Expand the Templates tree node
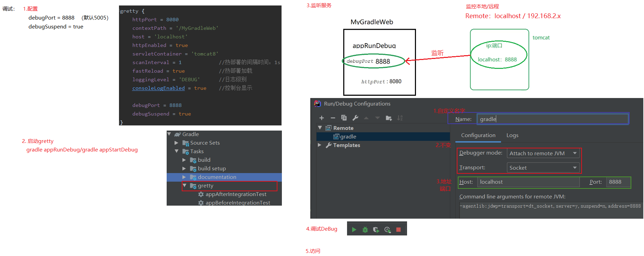Screen dimensions: 644x256 pyautogui.click(x=320, y=145)
